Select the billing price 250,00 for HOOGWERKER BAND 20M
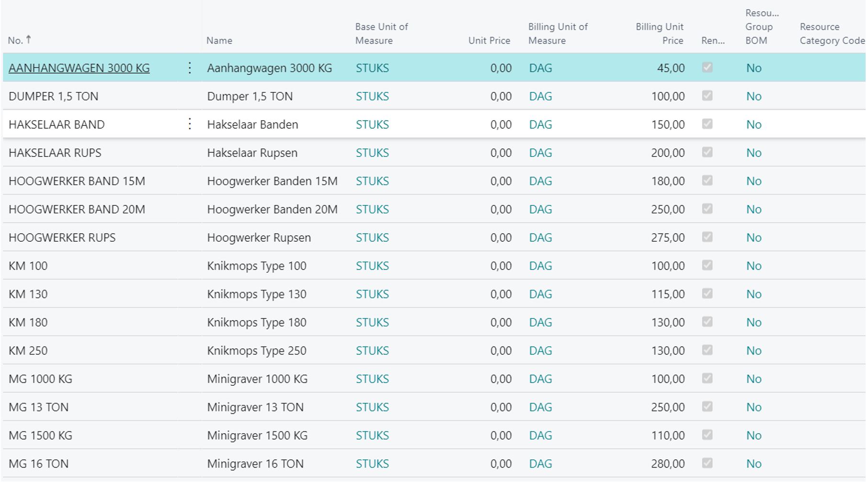 click(668, 209)
